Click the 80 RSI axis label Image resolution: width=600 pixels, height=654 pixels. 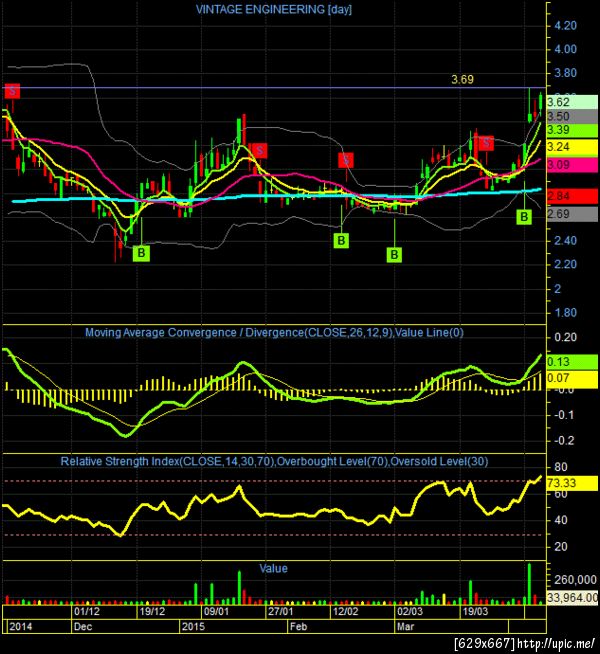(561, 467)
